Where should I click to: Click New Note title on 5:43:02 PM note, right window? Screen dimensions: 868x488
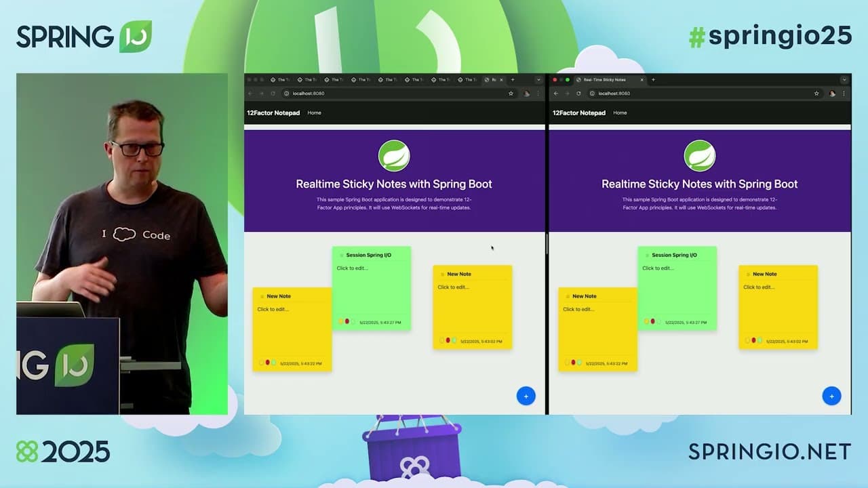pyautogui.click(x=765, y=274)
